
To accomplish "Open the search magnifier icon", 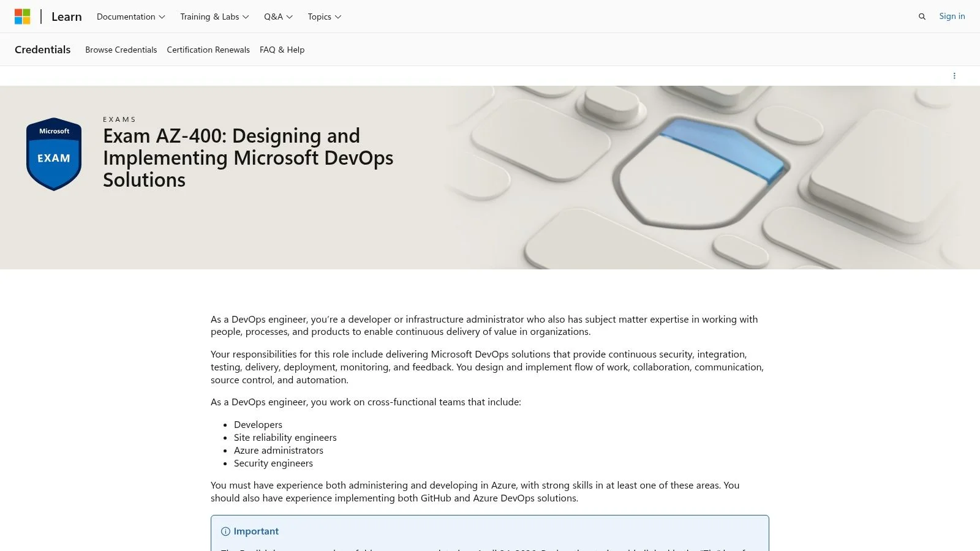I will tap(922, 17).
